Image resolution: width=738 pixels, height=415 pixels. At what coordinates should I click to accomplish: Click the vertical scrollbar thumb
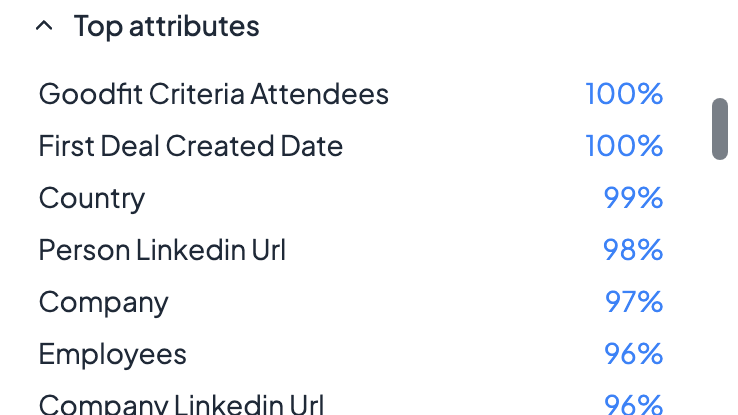pos(720,128)
